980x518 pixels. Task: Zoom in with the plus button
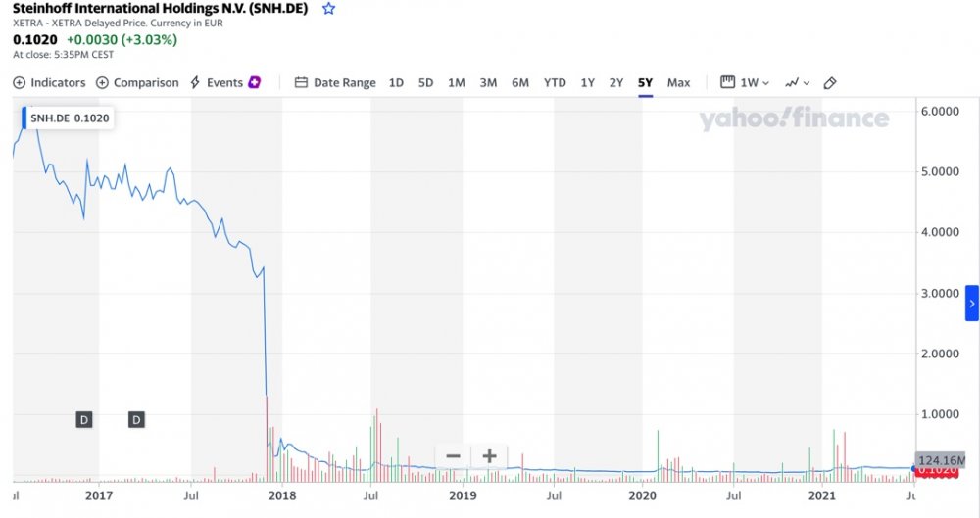[x=489, y=456]
